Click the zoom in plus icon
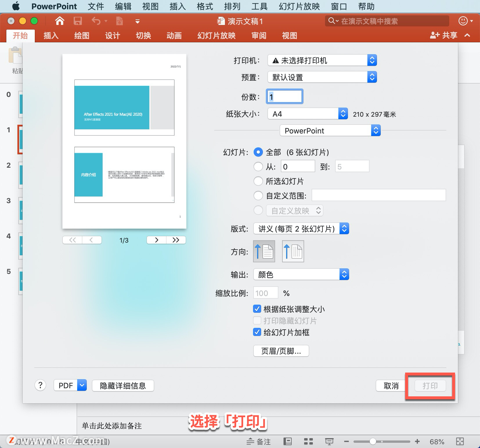The height and width of the screenshot is (448, 480). (417, 442)
